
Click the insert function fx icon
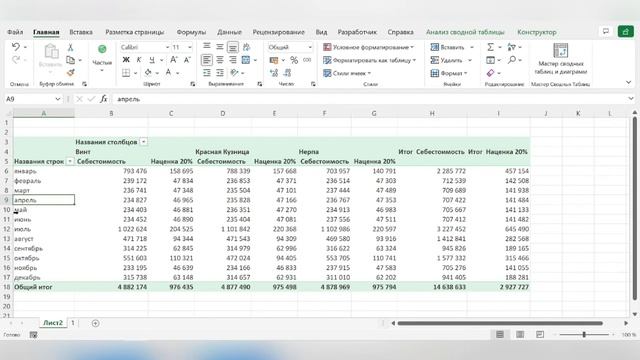click(x=104, y=99)
